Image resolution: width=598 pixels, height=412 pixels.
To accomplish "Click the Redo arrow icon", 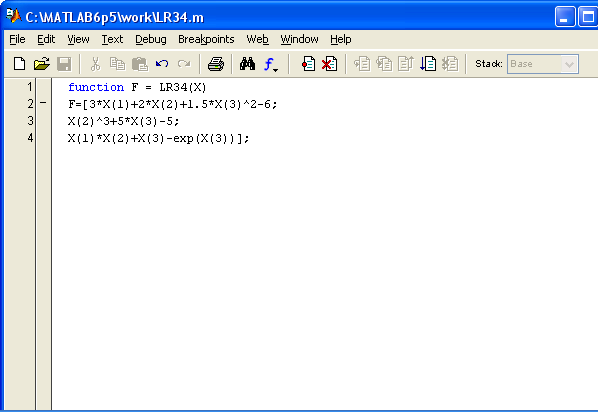I will click(184, 64).
